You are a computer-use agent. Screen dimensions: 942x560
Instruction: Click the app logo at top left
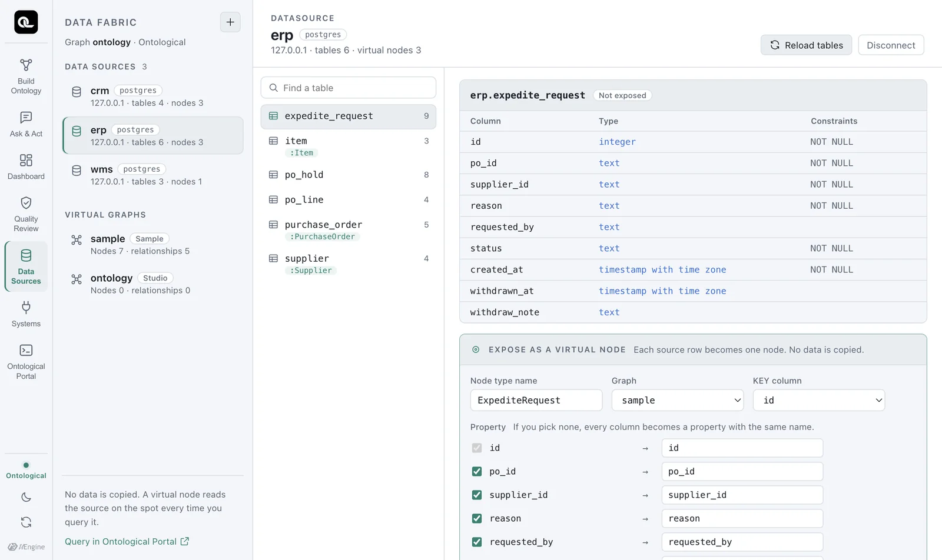click(x=26, y=22)
